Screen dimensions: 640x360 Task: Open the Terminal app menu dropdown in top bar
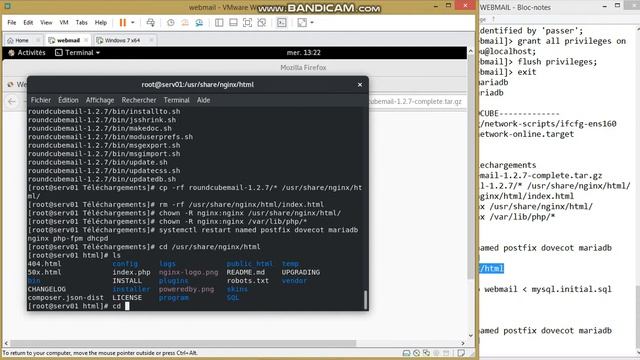pos(78,53)
